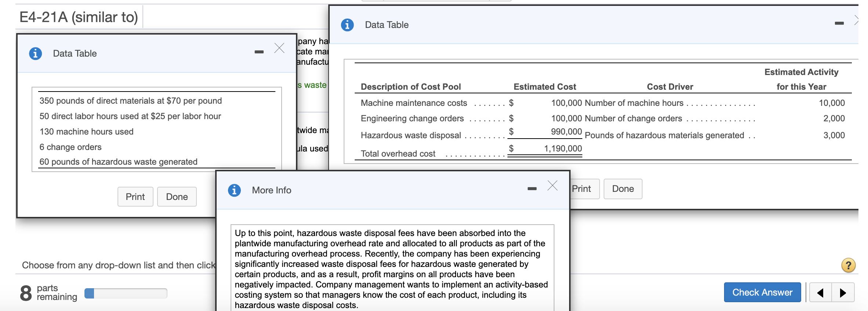
Task: Click 'Number of machine hours' cost driver
Action: [x=634, y=103]
